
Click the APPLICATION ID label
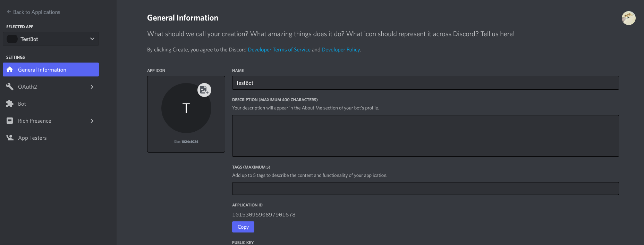point(247,205)
